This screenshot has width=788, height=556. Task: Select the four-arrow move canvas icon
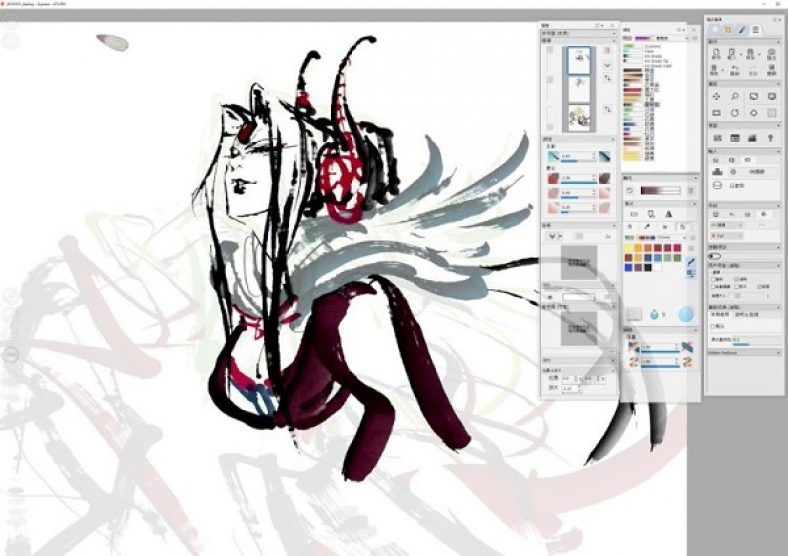coord(716,96)
